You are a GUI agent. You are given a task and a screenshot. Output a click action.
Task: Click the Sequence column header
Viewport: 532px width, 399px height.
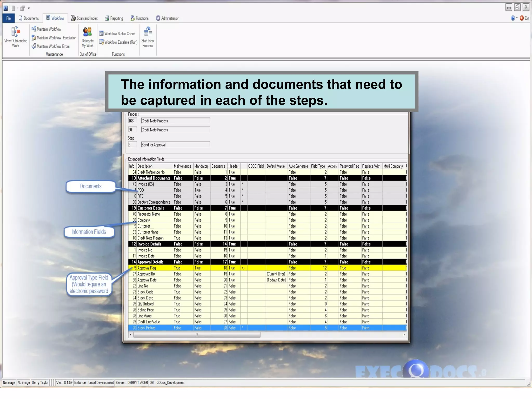coord(219,166)
